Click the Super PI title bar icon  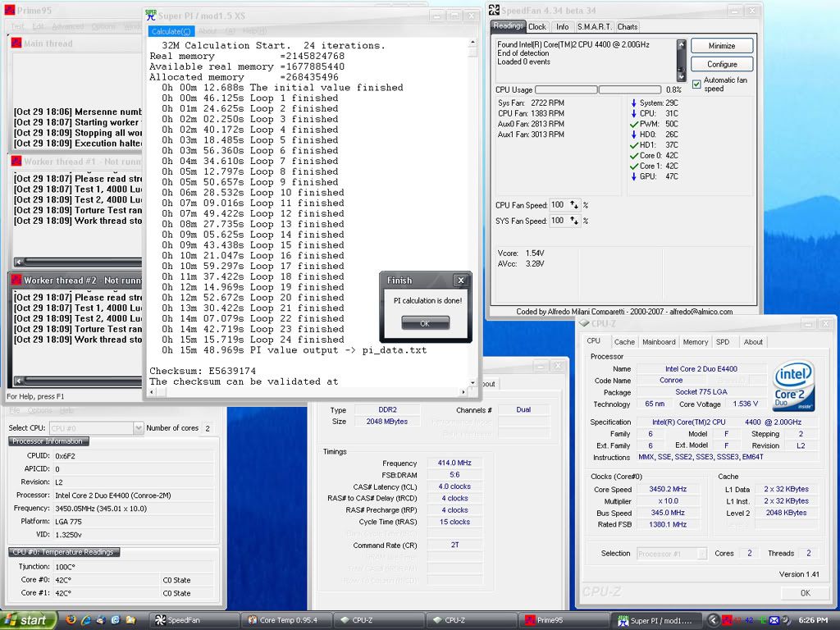pos(151,16)
